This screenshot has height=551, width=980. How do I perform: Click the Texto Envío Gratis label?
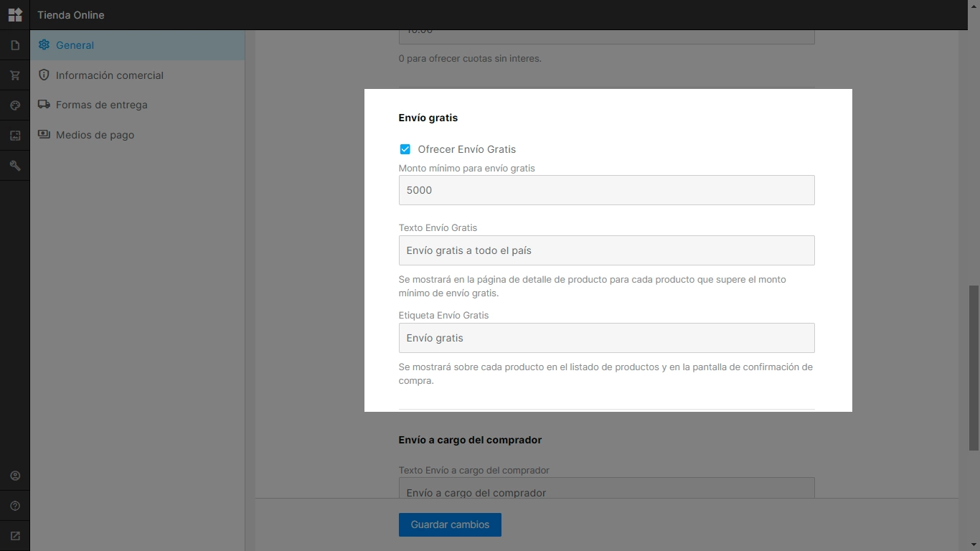pos(438,227)
